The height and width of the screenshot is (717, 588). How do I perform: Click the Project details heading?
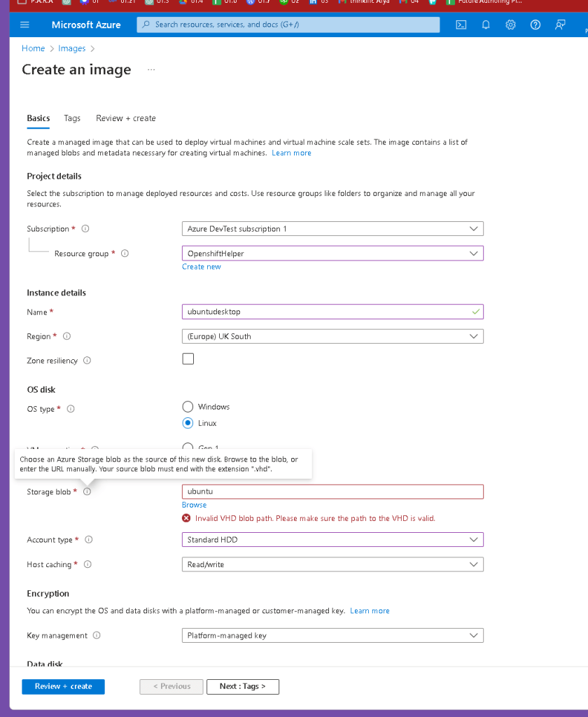54,176
